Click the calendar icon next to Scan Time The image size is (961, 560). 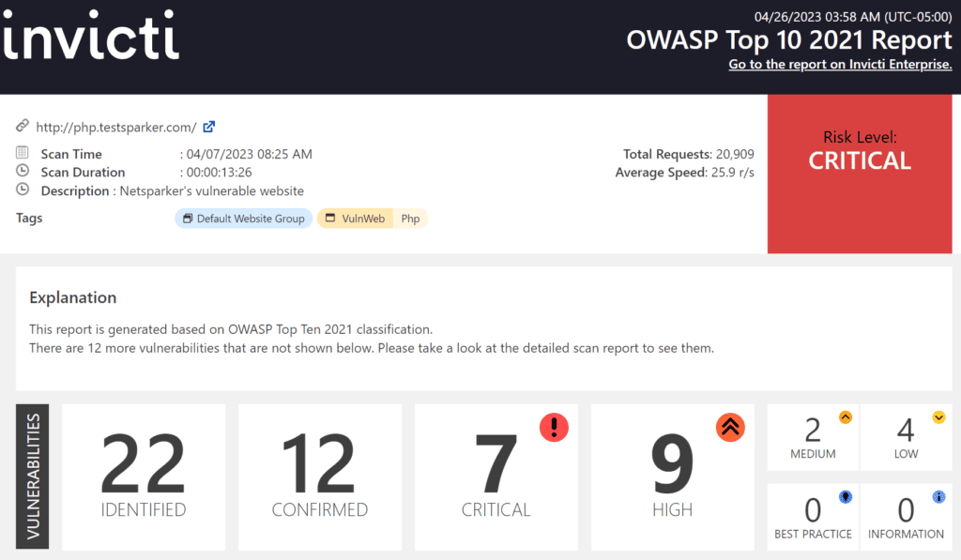pos(23,153)
